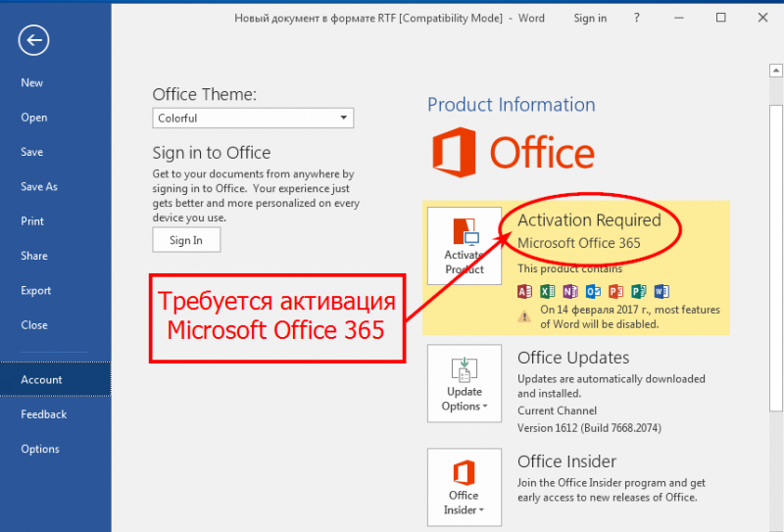The image size is (784, 532).
Task: Click the Office Updates heading
Action: 573,358
